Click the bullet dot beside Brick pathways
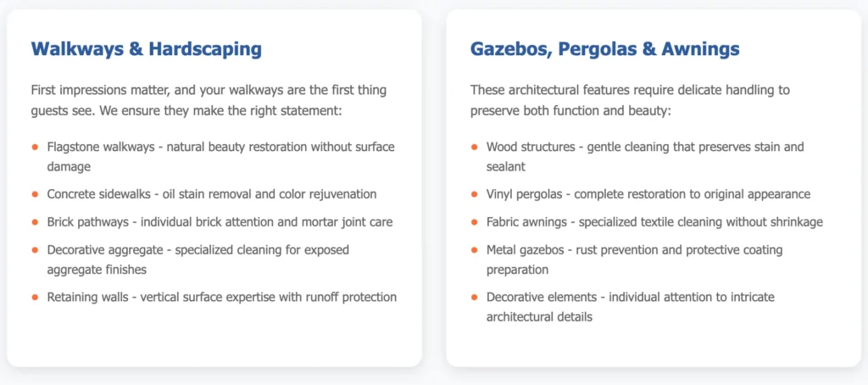This screenshot has height=385, width=868. pos(35,222)
